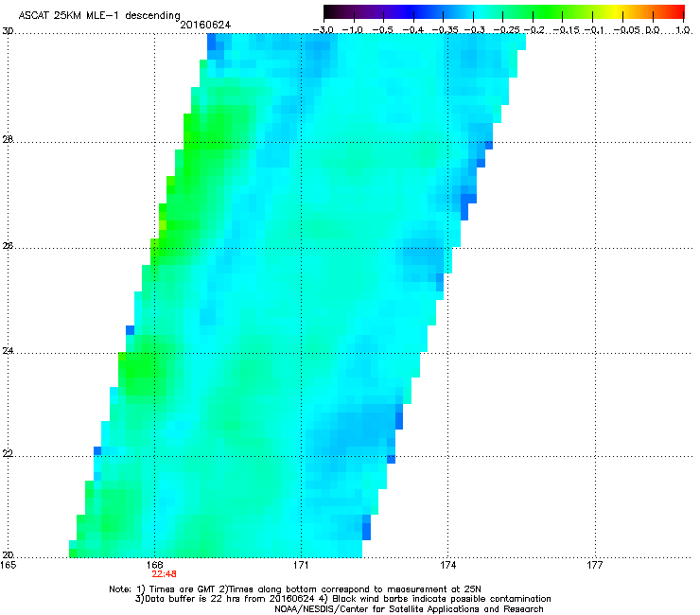Select colorbar label "-0.1"
The image size is (700, 615).
594,30
